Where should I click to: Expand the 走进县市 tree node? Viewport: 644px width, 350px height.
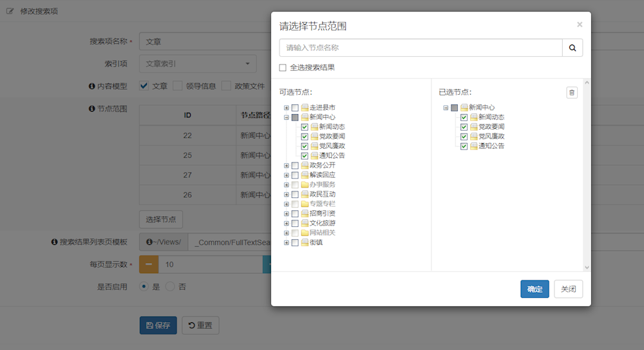(287, 108)
